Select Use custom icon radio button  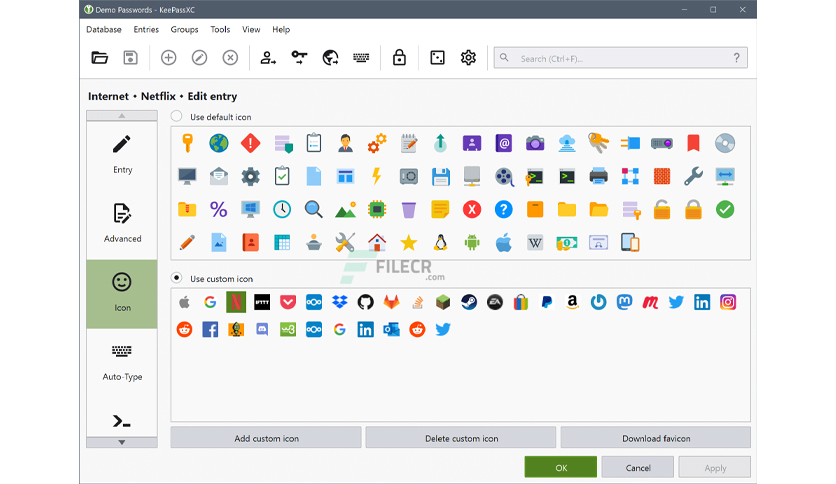(176, 278)
